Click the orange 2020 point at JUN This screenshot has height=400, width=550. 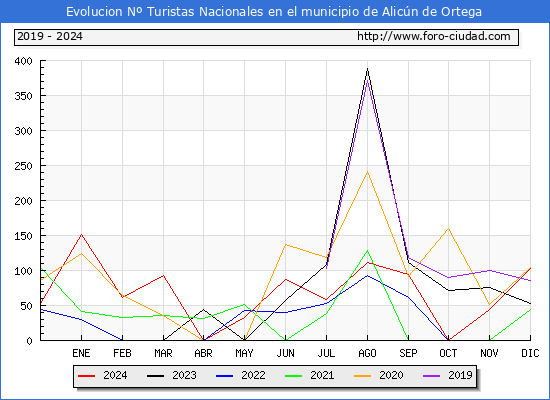(286, 244)
